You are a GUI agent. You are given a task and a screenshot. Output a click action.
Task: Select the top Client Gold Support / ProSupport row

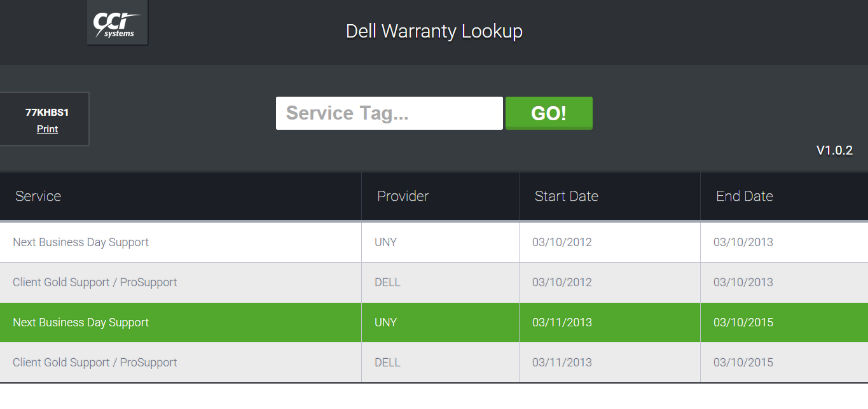[95, 282]
